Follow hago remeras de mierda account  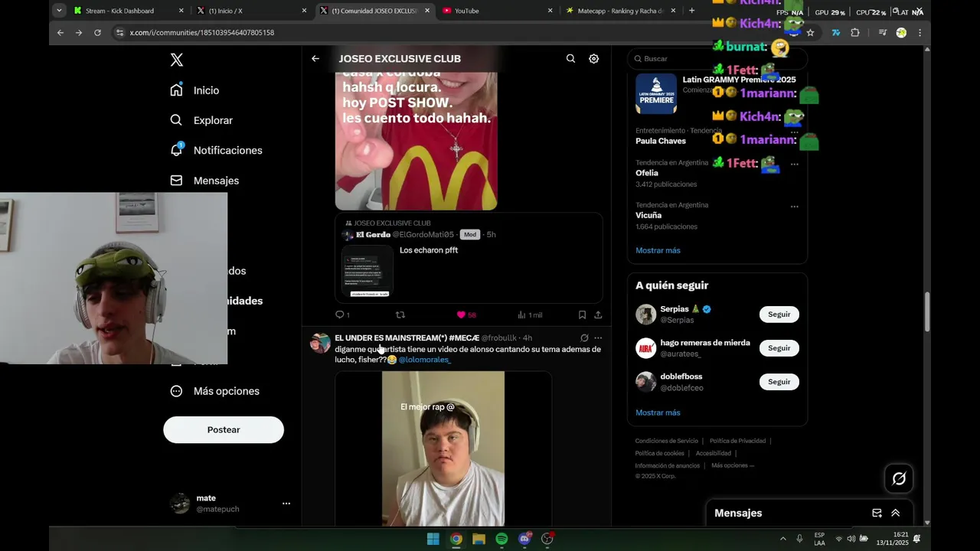[779, 348]
